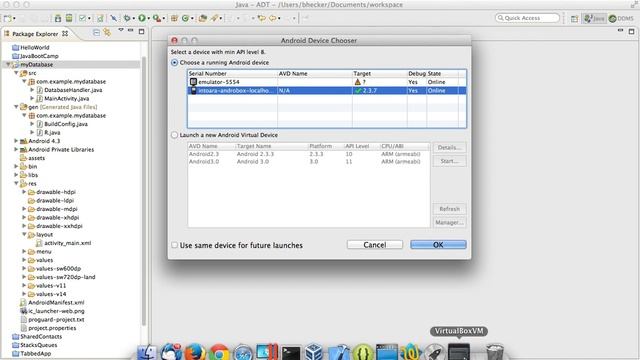640x360 pixels.
Task: Click the Debug bug toolbar icon
Action: tap(127, 18)
